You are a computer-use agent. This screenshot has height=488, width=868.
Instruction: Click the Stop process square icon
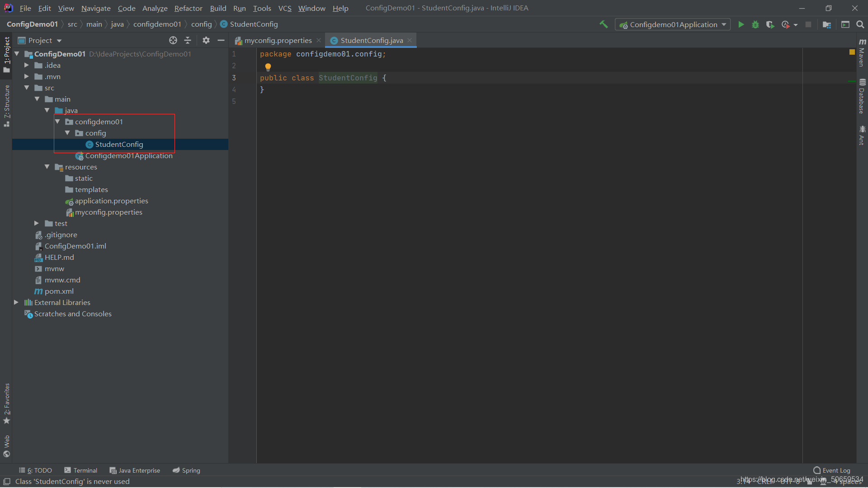tap(808, 24)
